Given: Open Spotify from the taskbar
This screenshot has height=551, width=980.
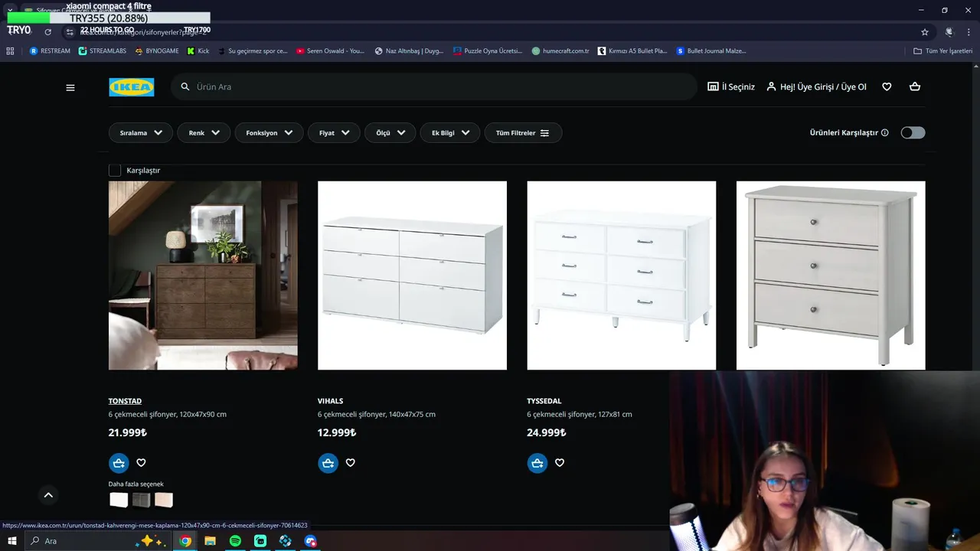Looking at the screenshot, I should click(235, 541).
